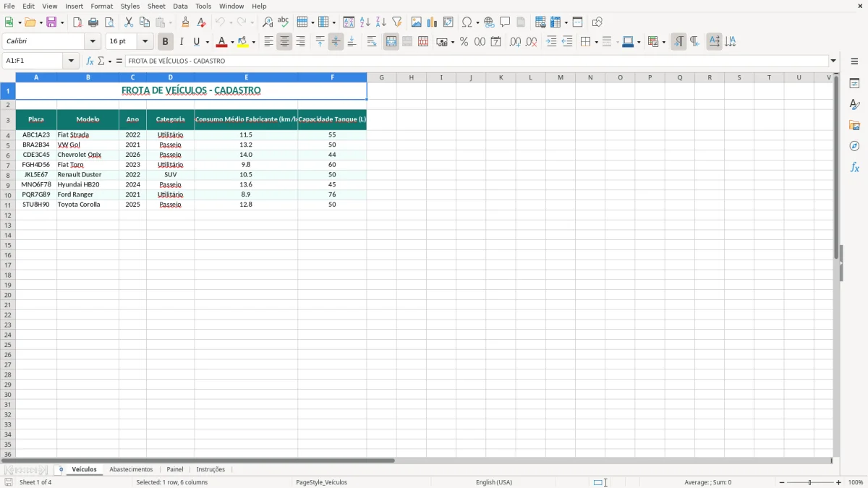Apply the red Font Color swatch
This screenshot has width=868, height=488.
click(x=222, y=42)
